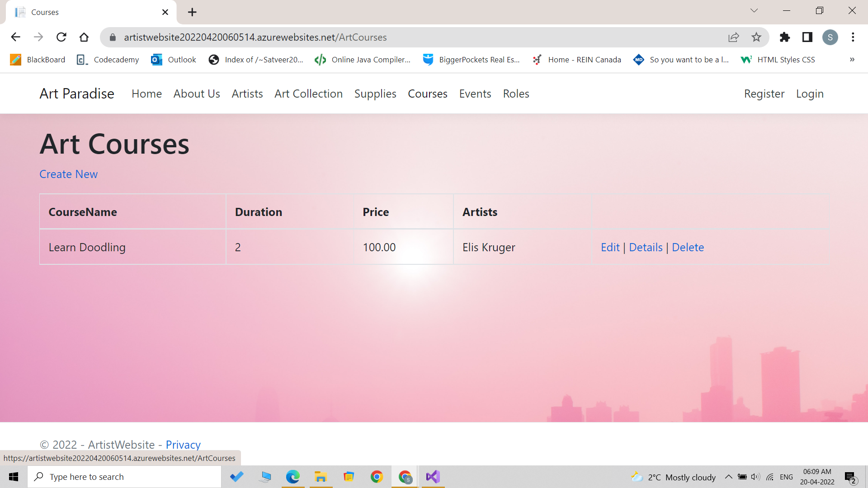Image resolution: width=868 pixels, height=488 pixels.
Task: Open Wi-Fi network icon in tray
Action: click(770, 477)
